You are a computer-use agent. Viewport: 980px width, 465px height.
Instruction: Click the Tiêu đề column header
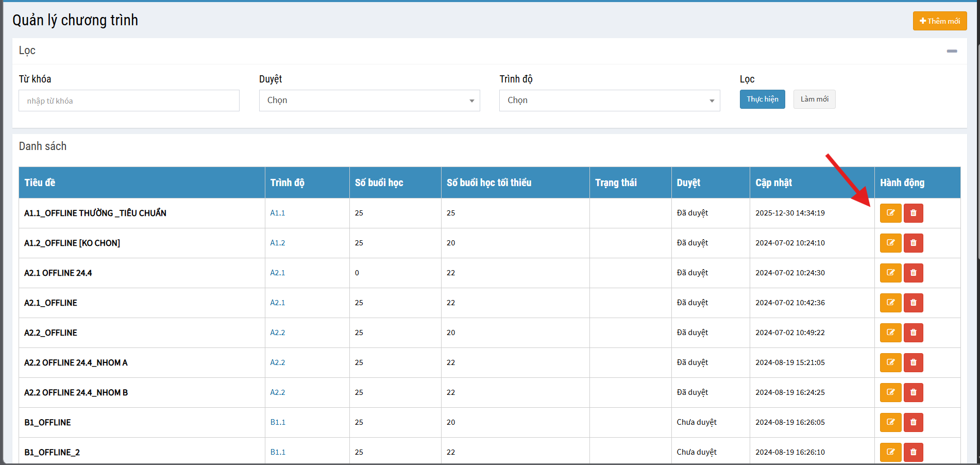(x=40, y=182)
